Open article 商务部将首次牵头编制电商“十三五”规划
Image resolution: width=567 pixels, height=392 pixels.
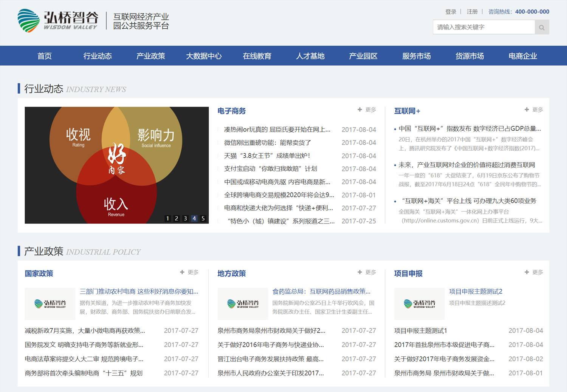coord(84,373)
